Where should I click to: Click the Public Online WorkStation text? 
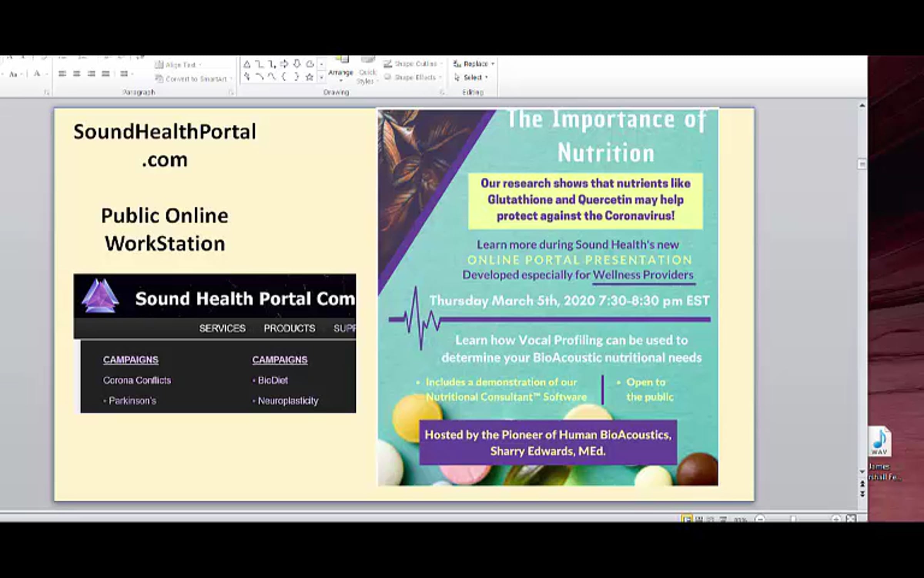coord(165,230)
